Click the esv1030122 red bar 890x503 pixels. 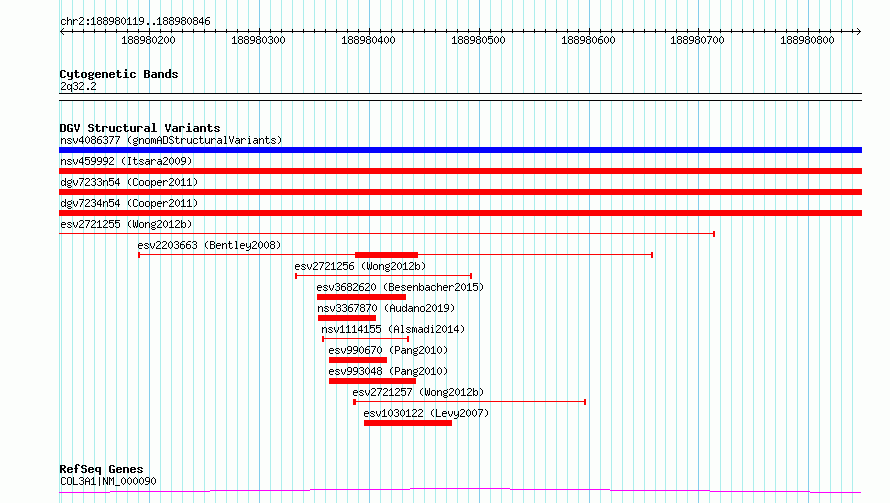click(x=408, y=423)
